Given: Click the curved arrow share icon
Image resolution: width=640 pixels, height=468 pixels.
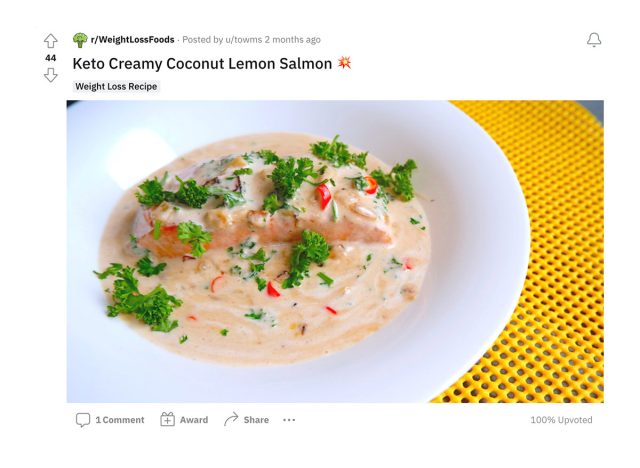Looking at the screenshot, I should click(x=231, y=419).
